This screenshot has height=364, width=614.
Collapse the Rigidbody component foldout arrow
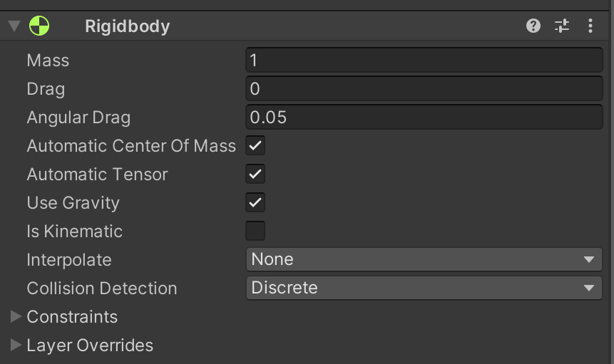pos(14,27)
